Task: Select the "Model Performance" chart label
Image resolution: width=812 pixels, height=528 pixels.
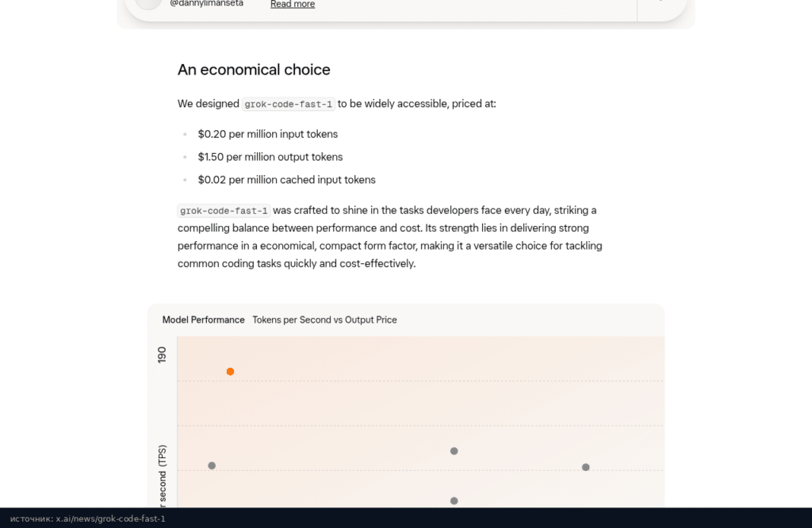Action: [x=204, y=320]
